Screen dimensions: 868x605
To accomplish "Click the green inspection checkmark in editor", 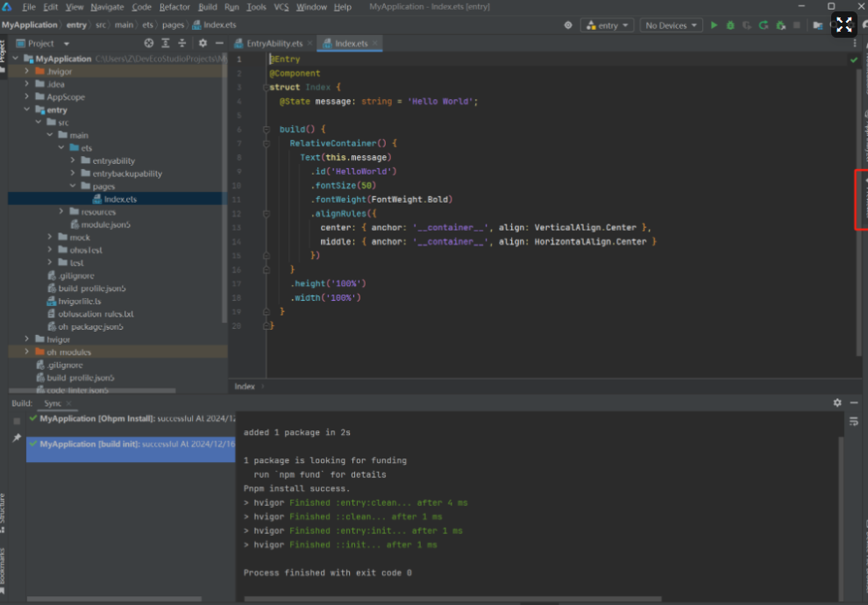I will [854, 60].
